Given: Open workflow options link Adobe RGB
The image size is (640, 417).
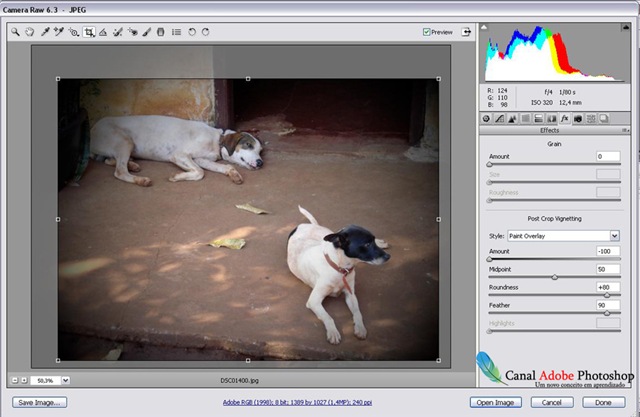Looking at the screenshot, I should pos(297,402).
